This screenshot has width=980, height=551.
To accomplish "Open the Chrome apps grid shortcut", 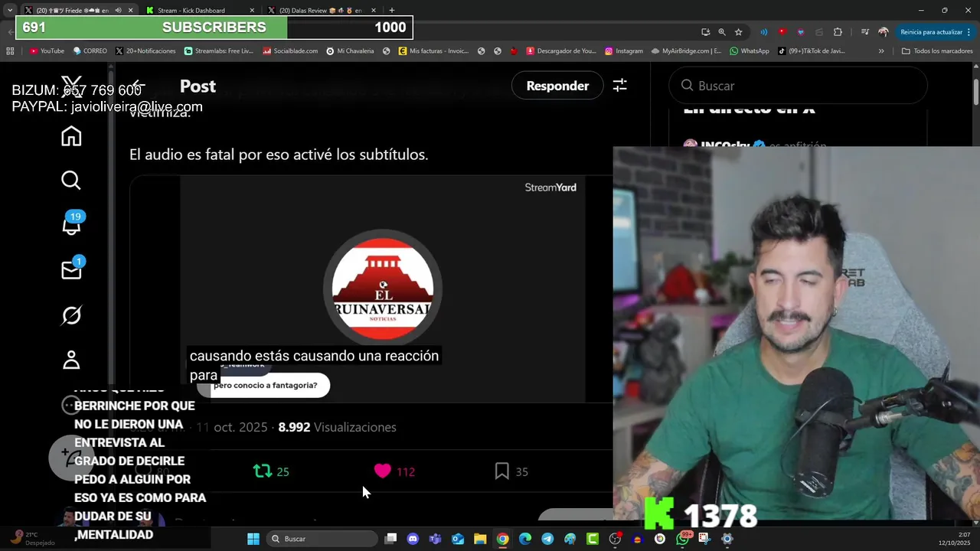I will [10, 51].
